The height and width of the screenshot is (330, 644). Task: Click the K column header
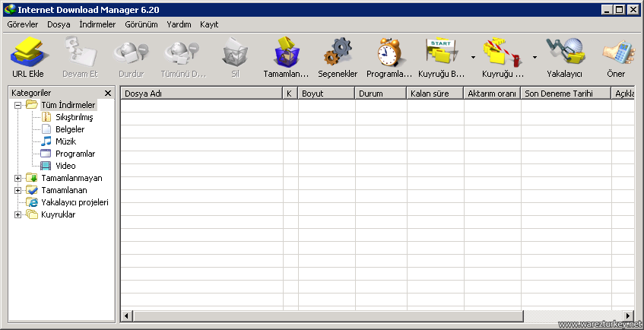pos(290,94)
